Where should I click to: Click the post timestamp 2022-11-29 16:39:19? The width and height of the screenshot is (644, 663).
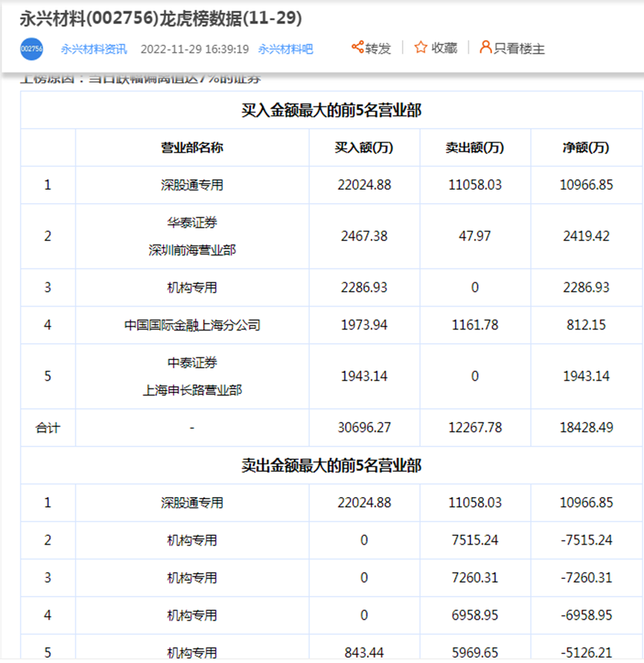tap(194, 49)
